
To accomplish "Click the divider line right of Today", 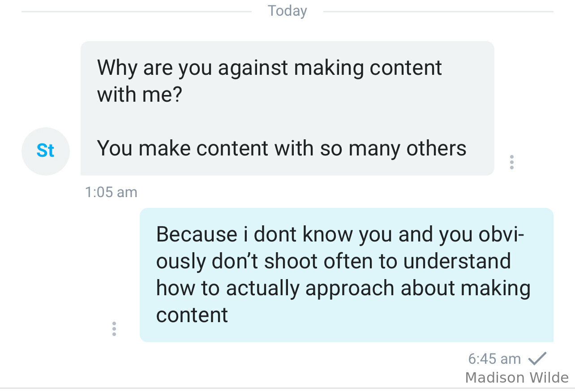I will [x=438, y=11].
